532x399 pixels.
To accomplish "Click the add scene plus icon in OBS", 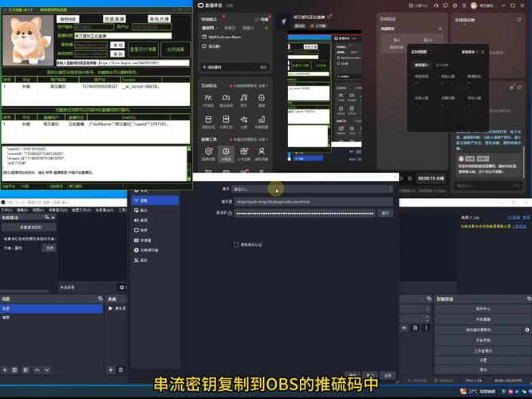I will click(5, 369).
